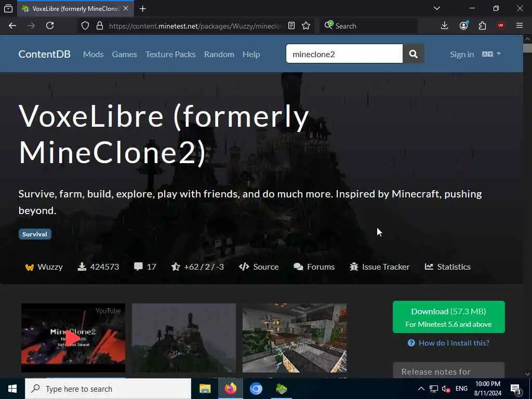Viewport: 532px width, 399px height.
Task: Open the Source code link
Action: pyautogui.click(x=259, y=267)
